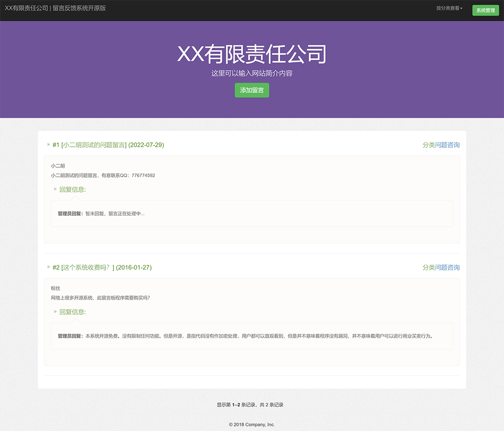Image resolution: width=504 pixels, height=431 pixels.
Task: Click the 回复信息 heading under 粉丝's message
Action: coord(73,312)
